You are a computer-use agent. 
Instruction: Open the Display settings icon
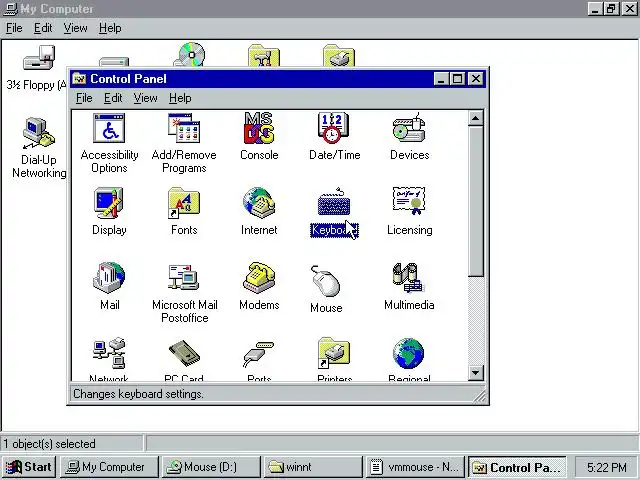pos(109,203)
